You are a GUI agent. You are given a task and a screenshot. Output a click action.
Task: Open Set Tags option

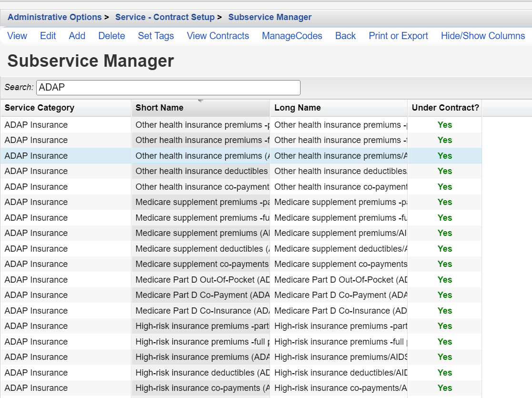(156, 36)
